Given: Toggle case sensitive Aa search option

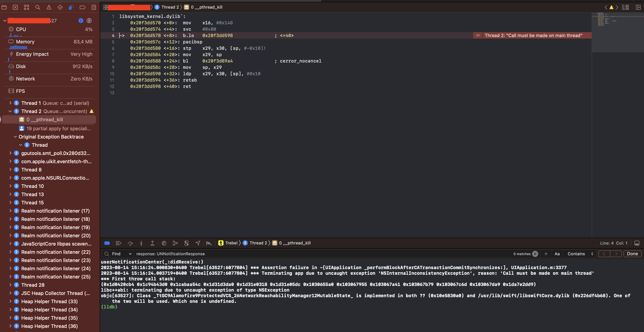Looking at the screenshot, I should [557, 254].
